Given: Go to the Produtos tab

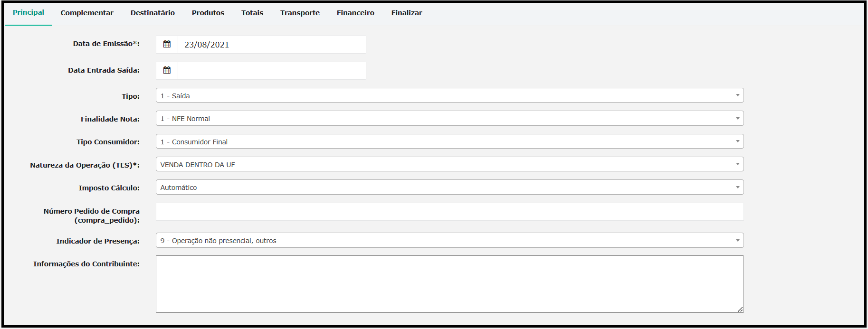Looking at the screenshot, I should tap(208, 13).
